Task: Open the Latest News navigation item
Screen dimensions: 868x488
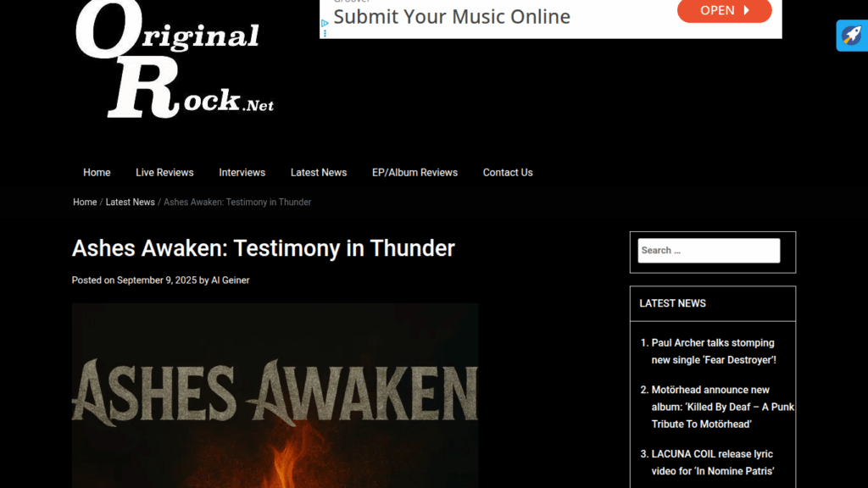Action: point(319,173)
